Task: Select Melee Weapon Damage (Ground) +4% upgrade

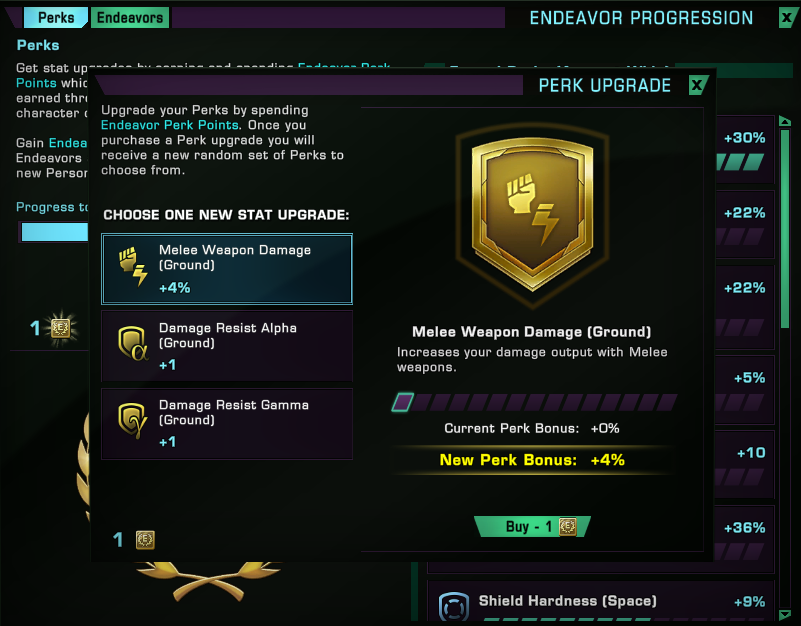Action: tap(227, 269)
